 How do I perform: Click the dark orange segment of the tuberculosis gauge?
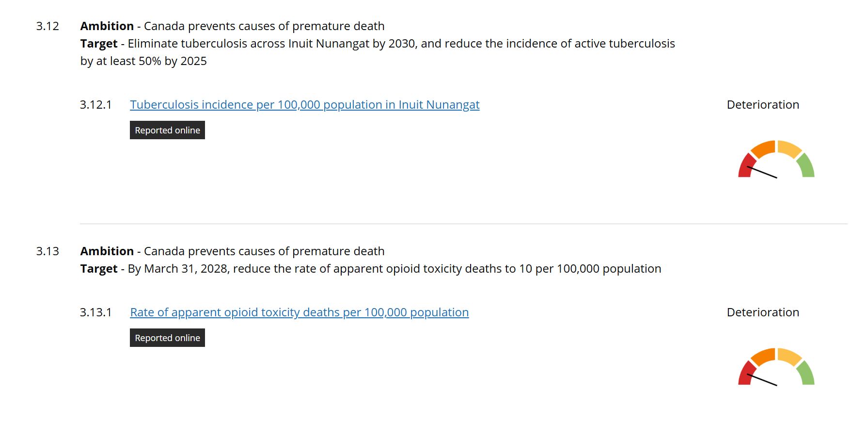tap(763, 148)
